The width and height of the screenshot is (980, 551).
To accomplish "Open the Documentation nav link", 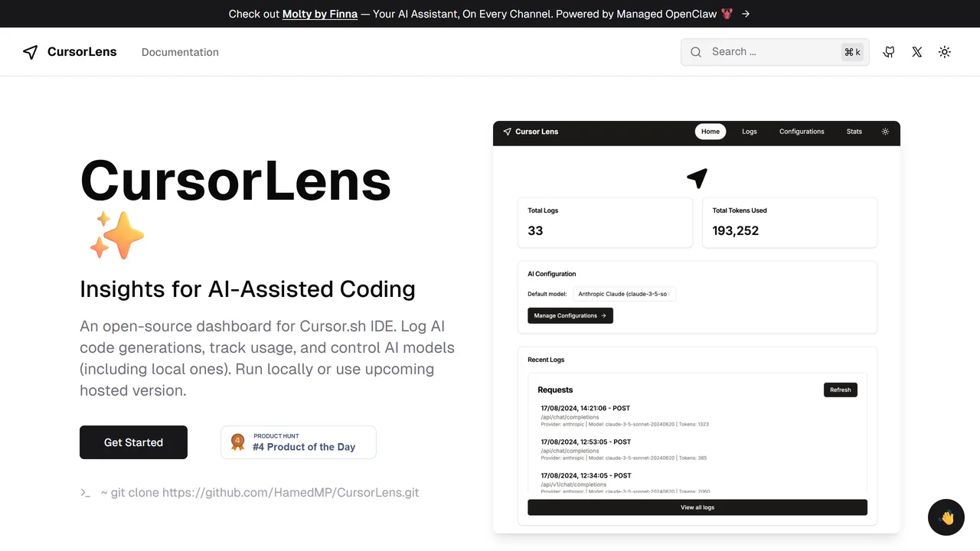I will pyautogui.click(x=180, y=52).
